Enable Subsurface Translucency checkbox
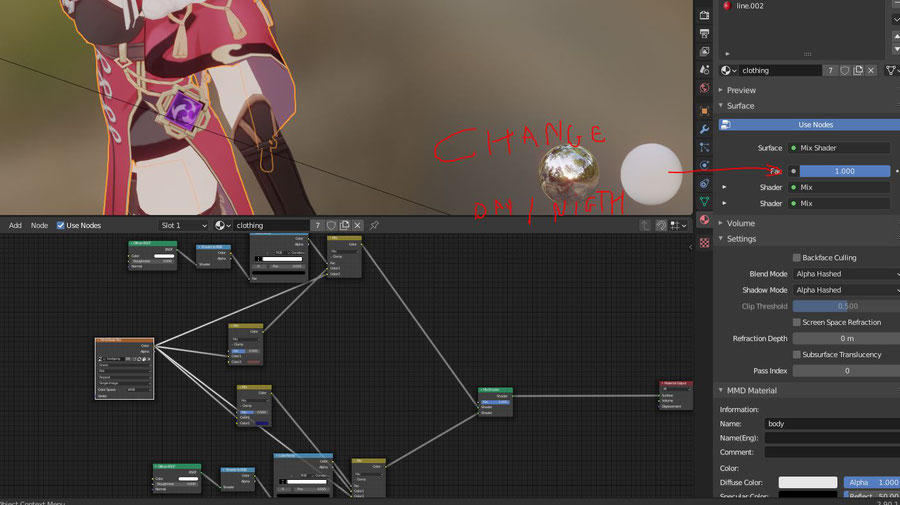 click(x=797, y=355)
